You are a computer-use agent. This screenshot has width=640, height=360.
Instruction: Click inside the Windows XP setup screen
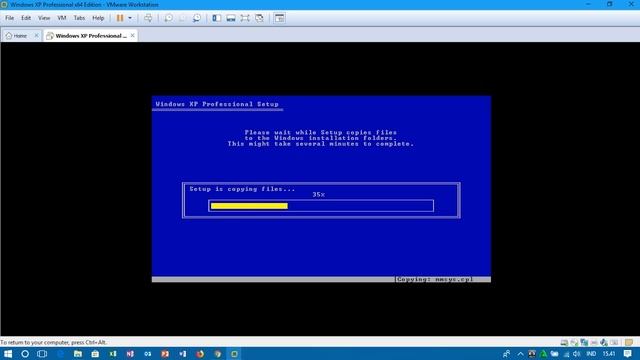click(321, 189)
